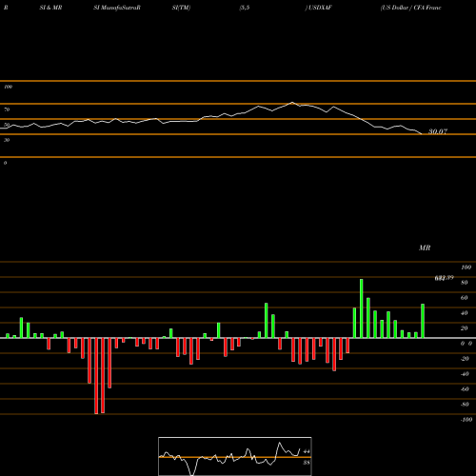
Task: Click the -100 label on MR axis
Action: tap(466, 420)
